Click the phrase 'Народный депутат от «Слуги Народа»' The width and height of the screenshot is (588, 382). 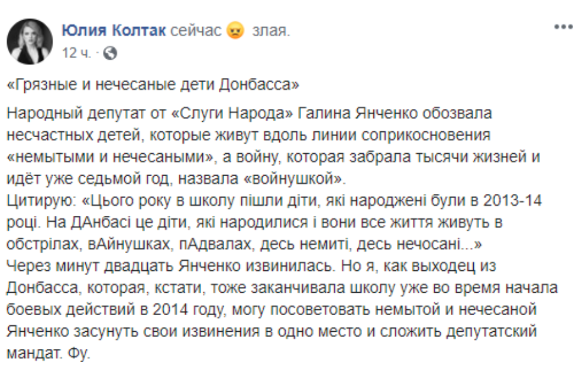[x=150, y=113]
